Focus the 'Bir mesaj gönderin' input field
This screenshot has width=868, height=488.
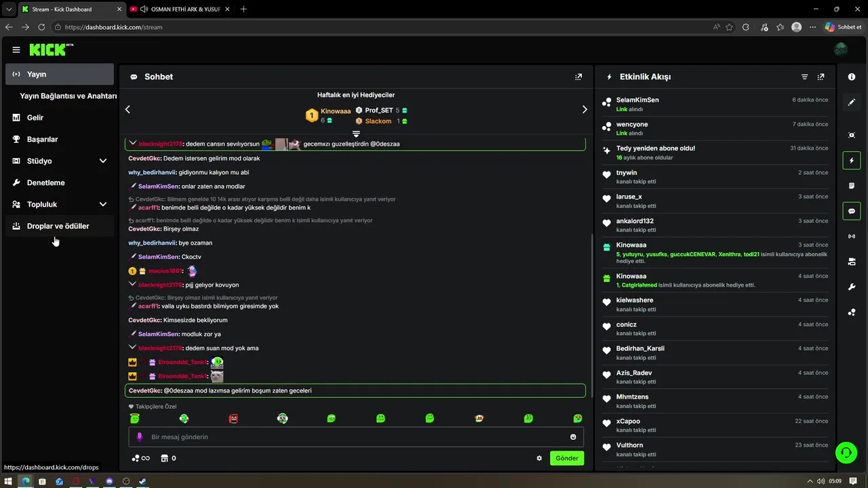pos(356,437)
